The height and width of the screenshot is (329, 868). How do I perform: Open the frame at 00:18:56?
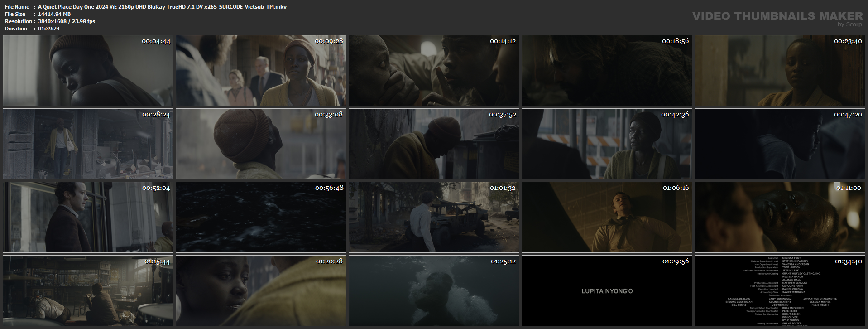[607, 71]
